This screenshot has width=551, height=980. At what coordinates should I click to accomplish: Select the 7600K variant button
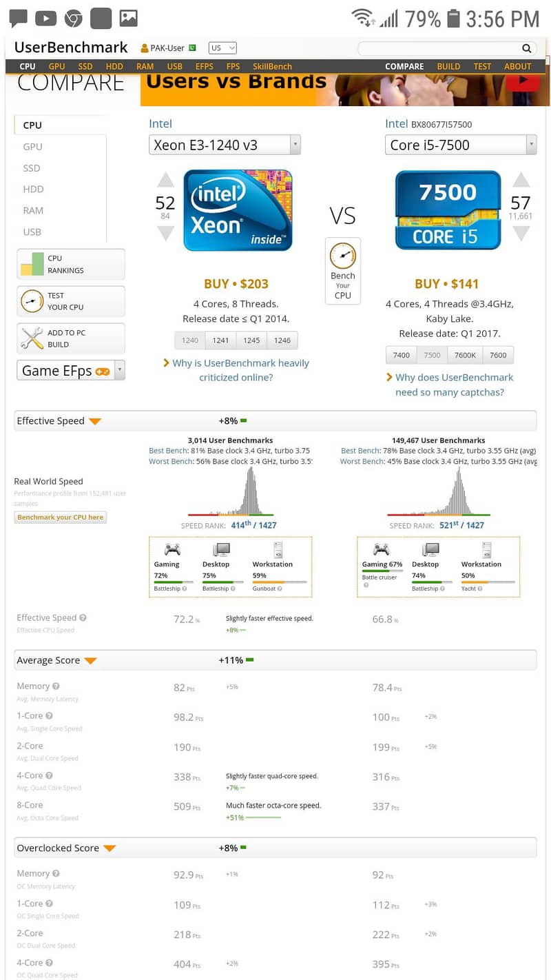[x=465, y=355]
